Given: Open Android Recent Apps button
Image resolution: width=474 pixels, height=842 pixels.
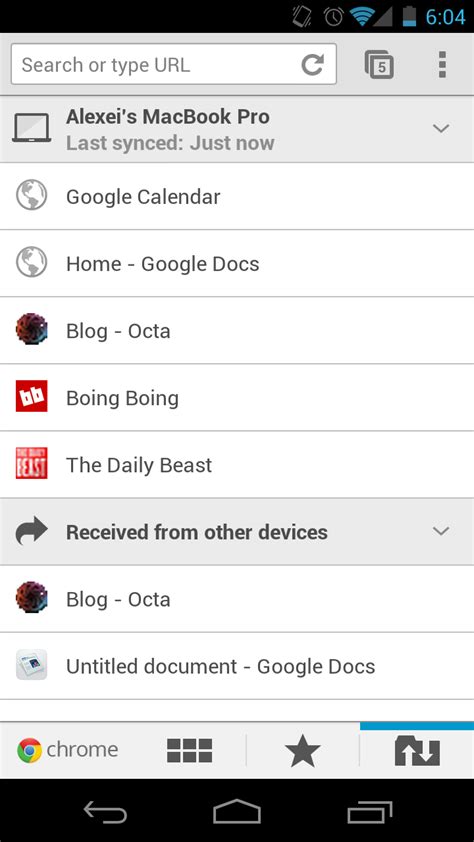Looking at the screenshot, I should tap(369, 811).
